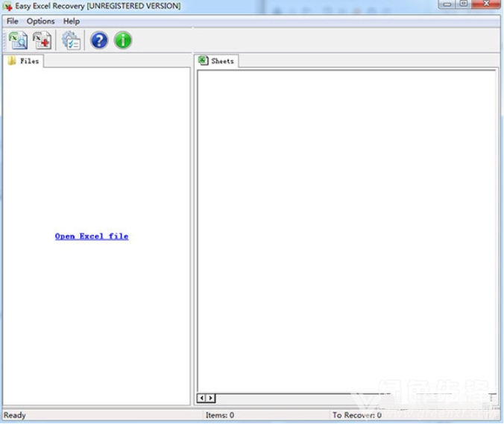Click the sheet scroll left arrow

(201, 398)
